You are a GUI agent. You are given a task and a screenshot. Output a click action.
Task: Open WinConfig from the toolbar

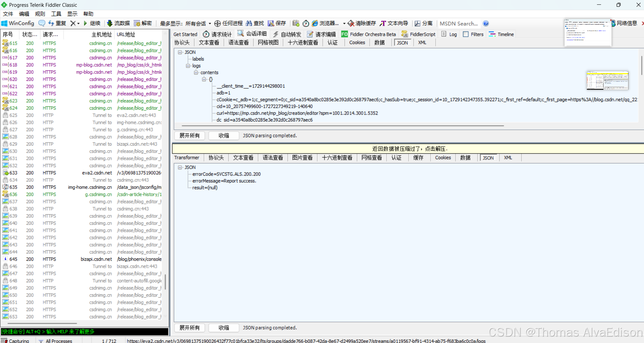[x=18, y=23]
